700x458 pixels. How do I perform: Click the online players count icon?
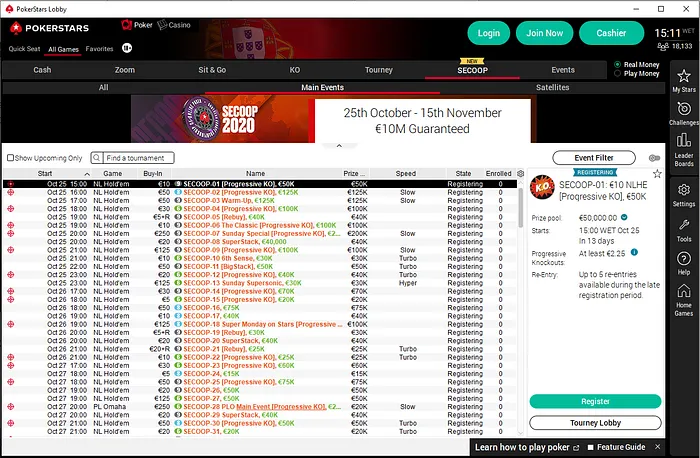[x=663, y=46]
